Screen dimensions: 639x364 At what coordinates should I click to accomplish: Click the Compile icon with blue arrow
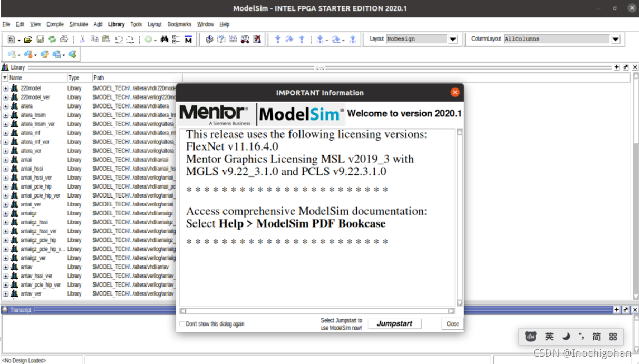pos(209,39)
